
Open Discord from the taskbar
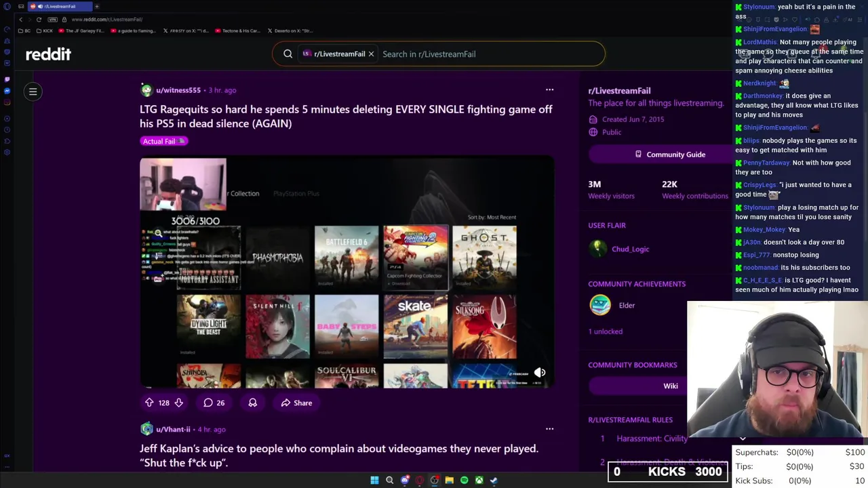pos(405,480)
